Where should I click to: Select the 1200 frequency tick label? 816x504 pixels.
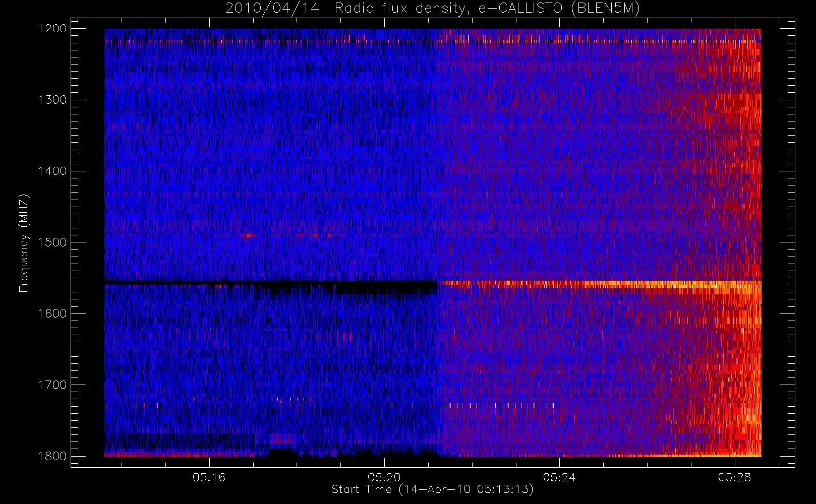pyautogui.click(x=52, y=29)
